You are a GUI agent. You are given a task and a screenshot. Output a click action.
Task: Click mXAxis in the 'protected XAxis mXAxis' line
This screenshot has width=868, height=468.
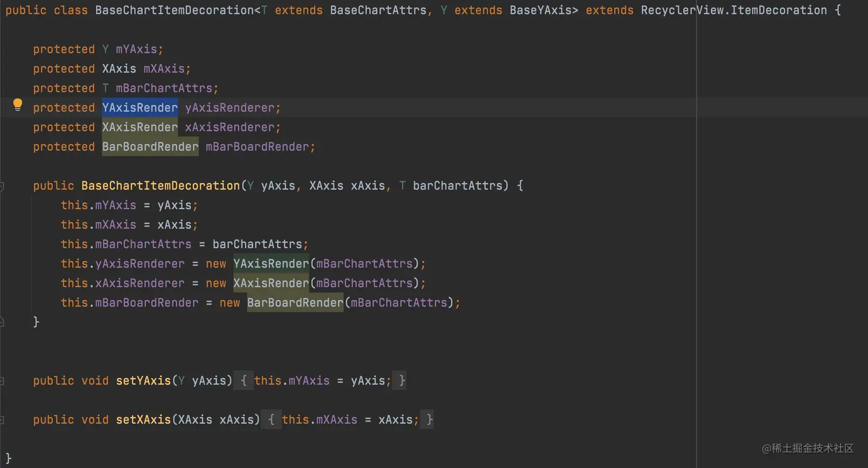click(164, 68)
